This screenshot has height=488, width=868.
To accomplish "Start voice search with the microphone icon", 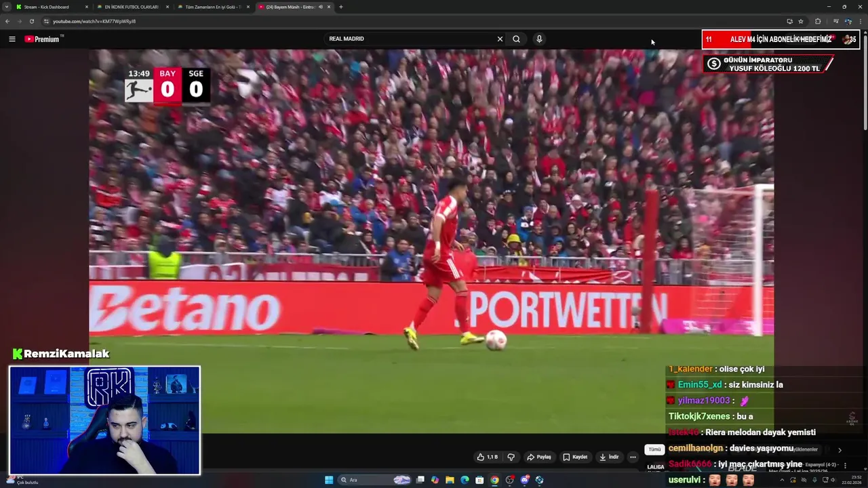I will point(539,39).
